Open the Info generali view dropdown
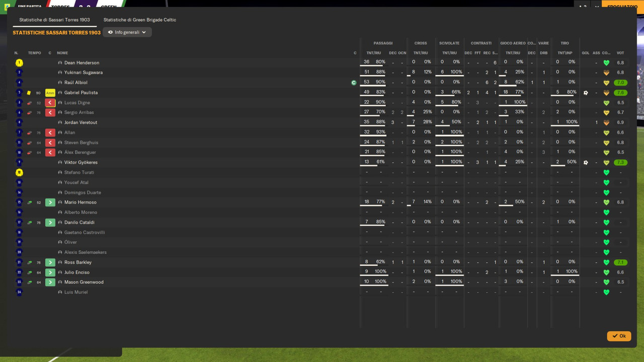 [x=127, y=32]
